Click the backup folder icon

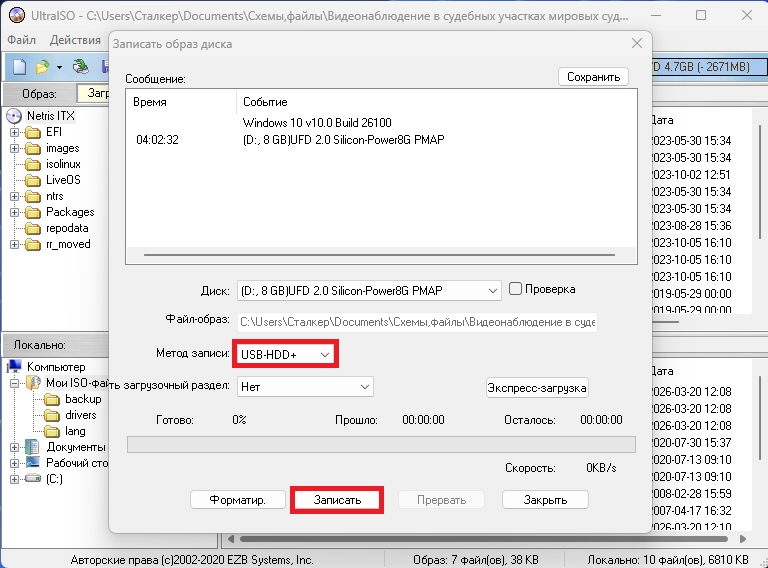(52, 400)
